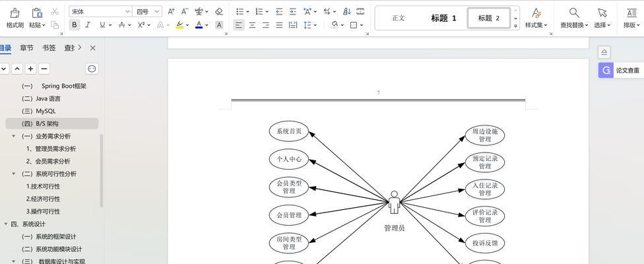Toggle strikethrough formatting

coord(121,25)
